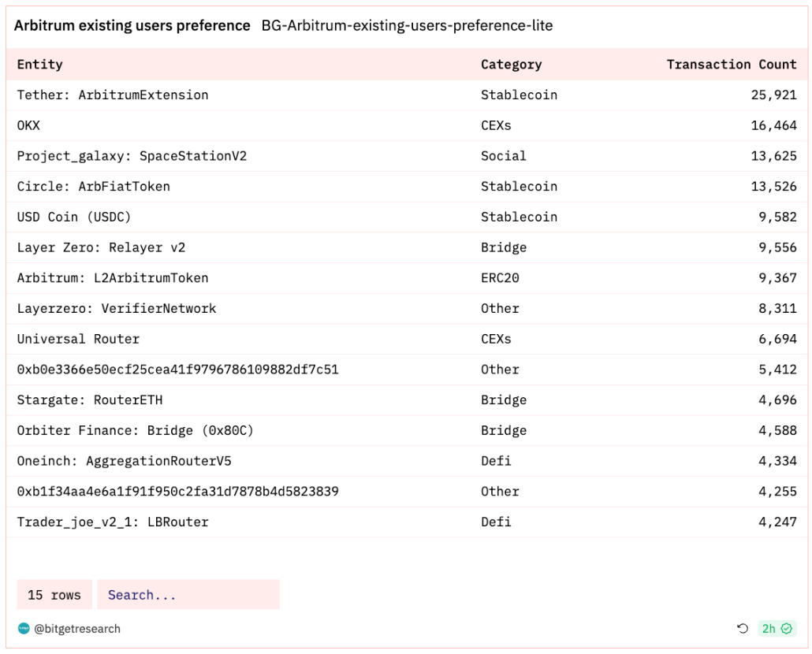Select the Circle: ArbFiatToken cell
The height and width of the screenshot is (654, 812).
(x=93, y=186)
